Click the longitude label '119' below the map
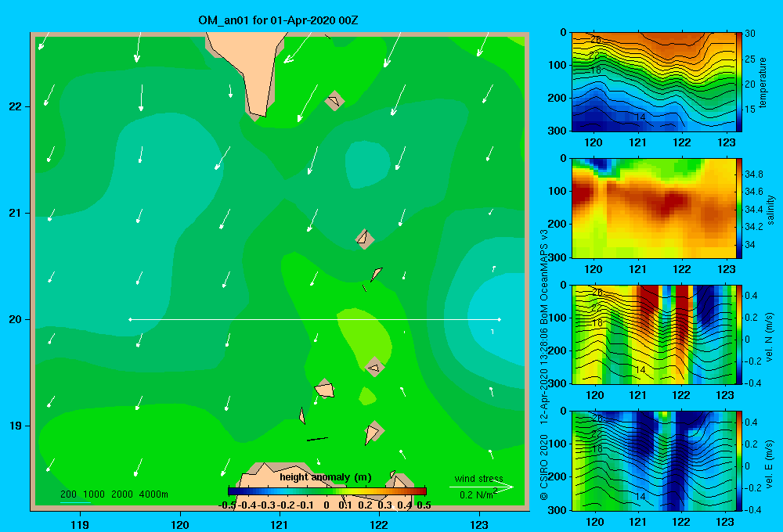The width and height of the screenshot is (783, 532). click(x=80, y=524)
